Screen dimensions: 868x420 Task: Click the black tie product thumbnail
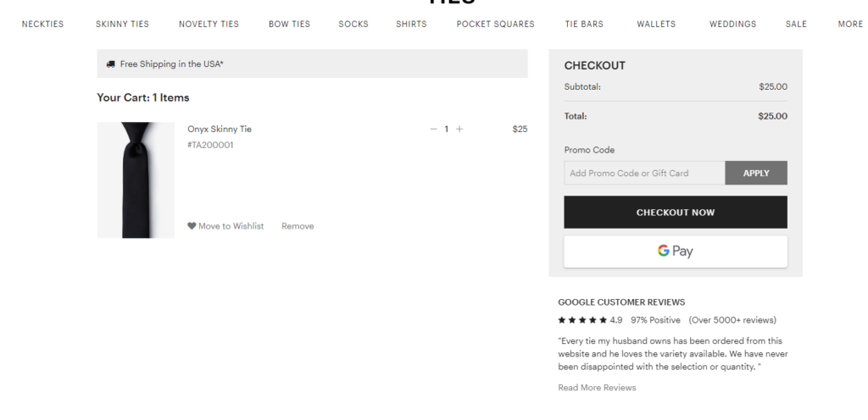tap(136, 180)
